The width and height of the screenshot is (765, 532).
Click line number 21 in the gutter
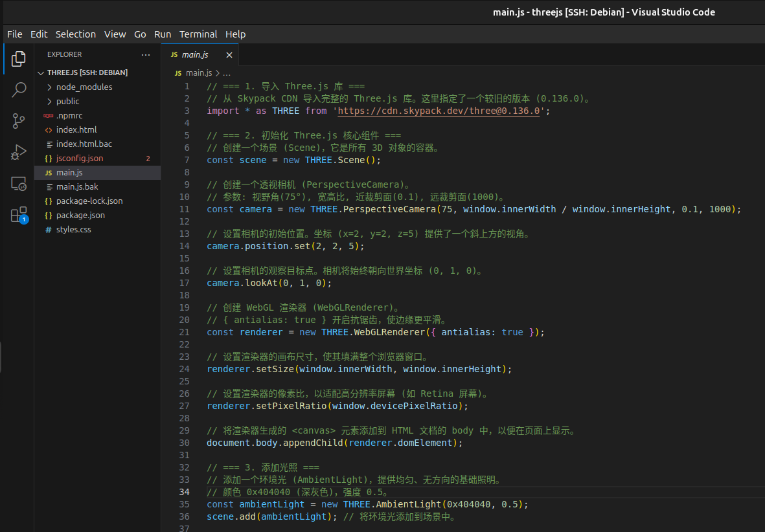coord(185,332)
